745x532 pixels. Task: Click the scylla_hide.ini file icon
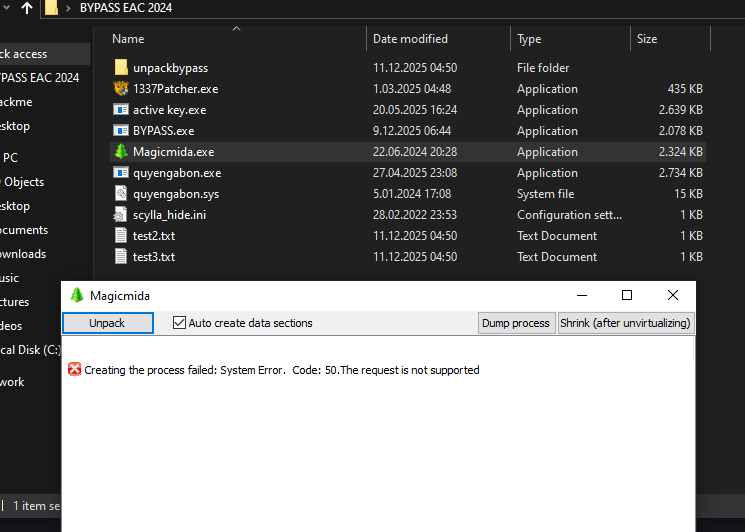121,215
